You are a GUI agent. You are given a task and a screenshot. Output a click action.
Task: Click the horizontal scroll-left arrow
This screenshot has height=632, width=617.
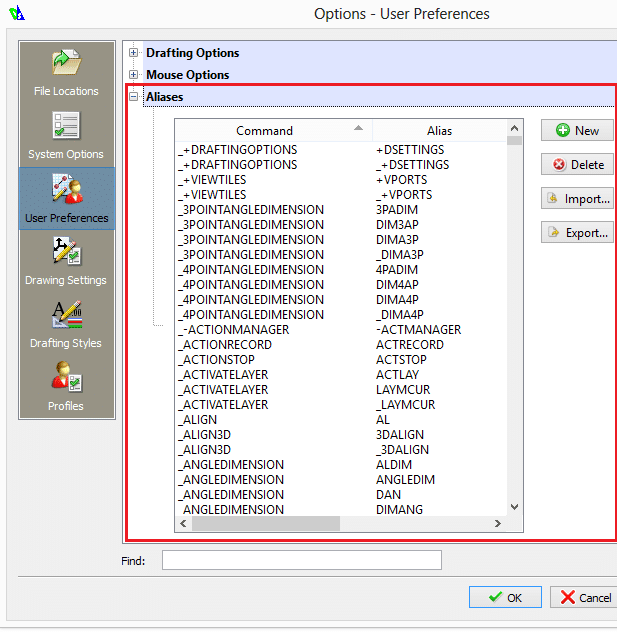point(183,524)
